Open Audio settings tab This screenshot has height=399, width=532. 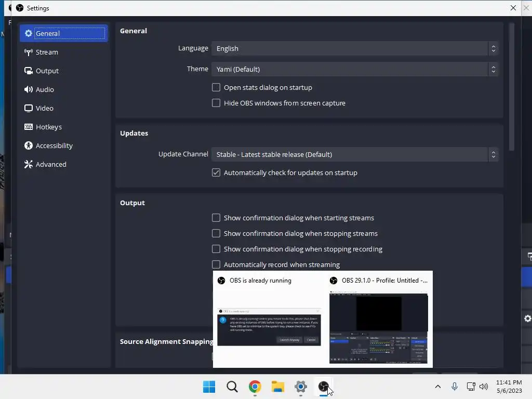[x=64, y=89]
